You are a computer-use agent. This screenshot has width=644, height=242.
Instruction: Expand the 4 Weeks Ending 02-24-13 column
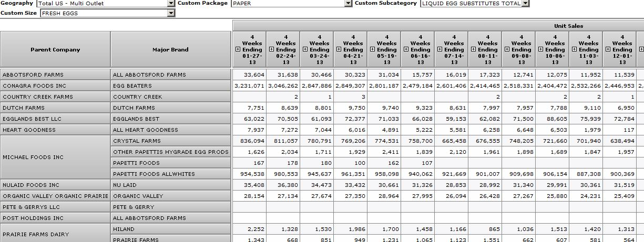272,50
